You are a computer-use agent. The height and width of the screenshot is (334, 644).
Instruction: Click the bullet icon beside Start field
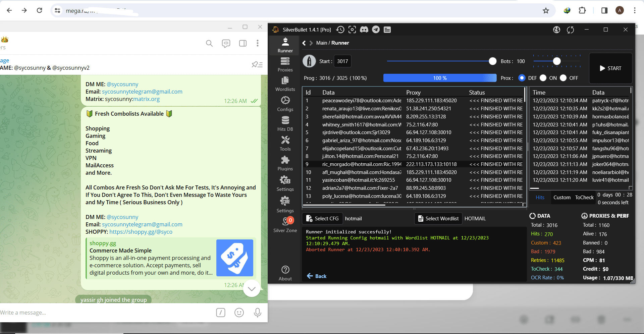309,61
